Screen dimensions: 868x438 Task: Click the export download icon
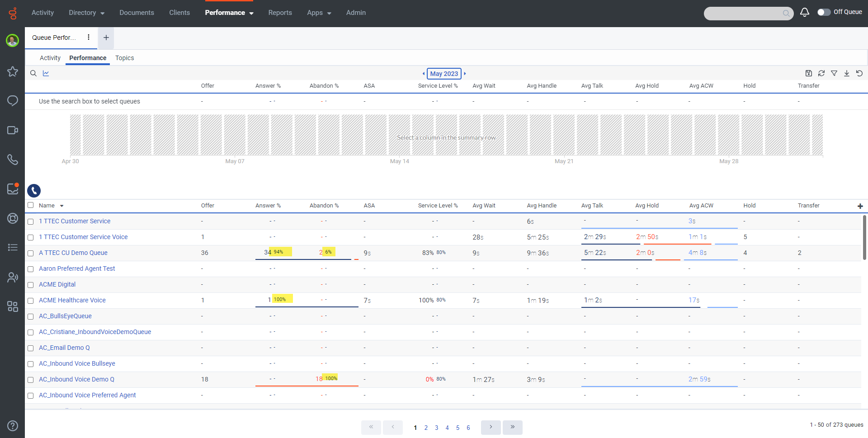coord(847,73)
